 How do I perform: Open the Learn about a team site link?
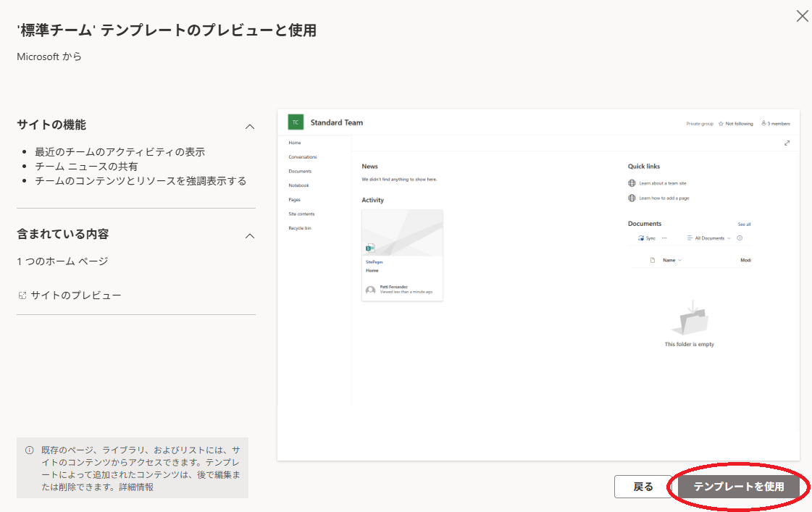coord(663,183)
